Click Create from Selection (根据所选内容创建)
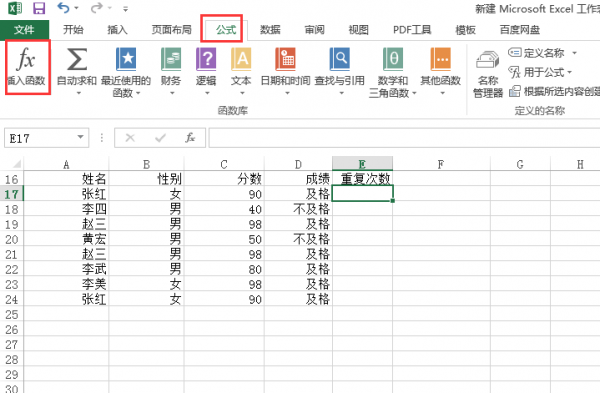 click(x=554, y=91)
